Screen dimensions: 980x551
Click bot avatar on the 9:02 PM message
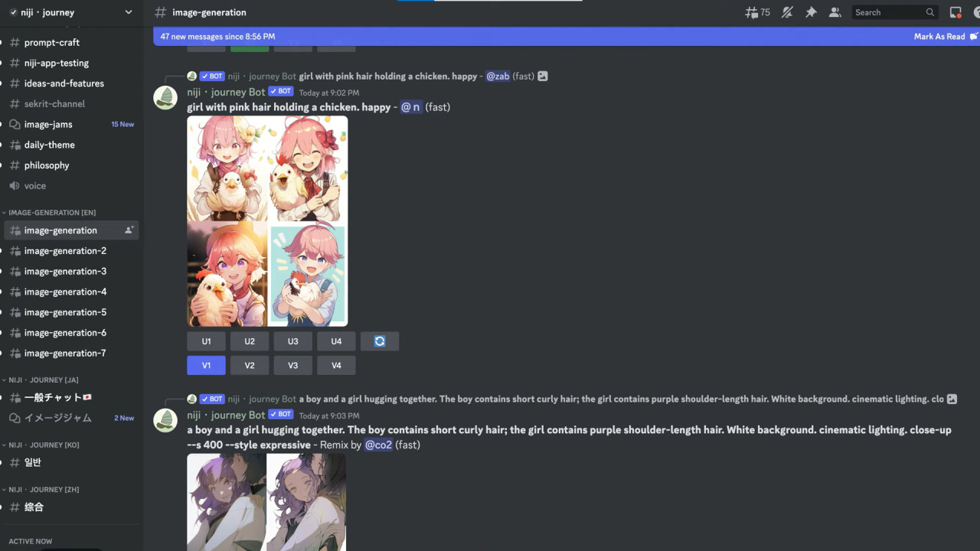coord(165,98)
